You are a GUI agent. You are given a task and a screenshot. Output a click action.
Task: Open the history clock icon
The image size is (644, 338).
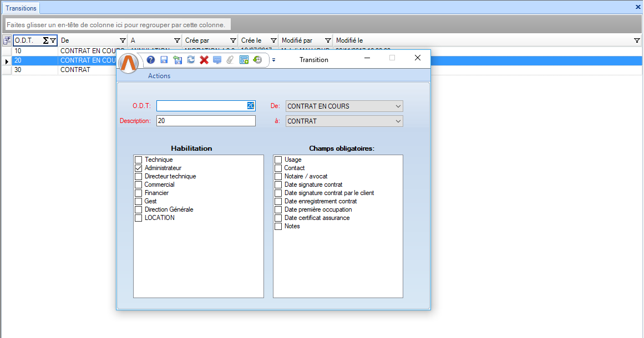pyautogui.click(x=257, y=60)
